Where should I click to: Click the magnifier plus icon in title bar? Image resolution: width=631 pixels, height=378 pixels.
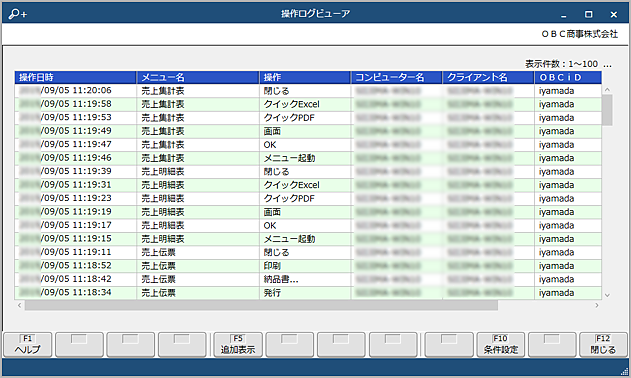coord(18,14)
